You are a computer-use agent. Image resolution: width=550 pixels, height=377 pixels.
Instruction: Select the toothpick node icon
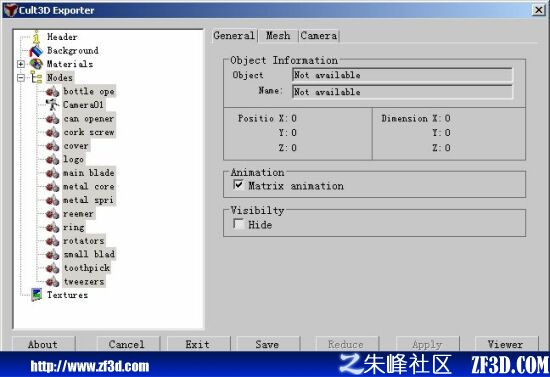[x=53, y=268]
